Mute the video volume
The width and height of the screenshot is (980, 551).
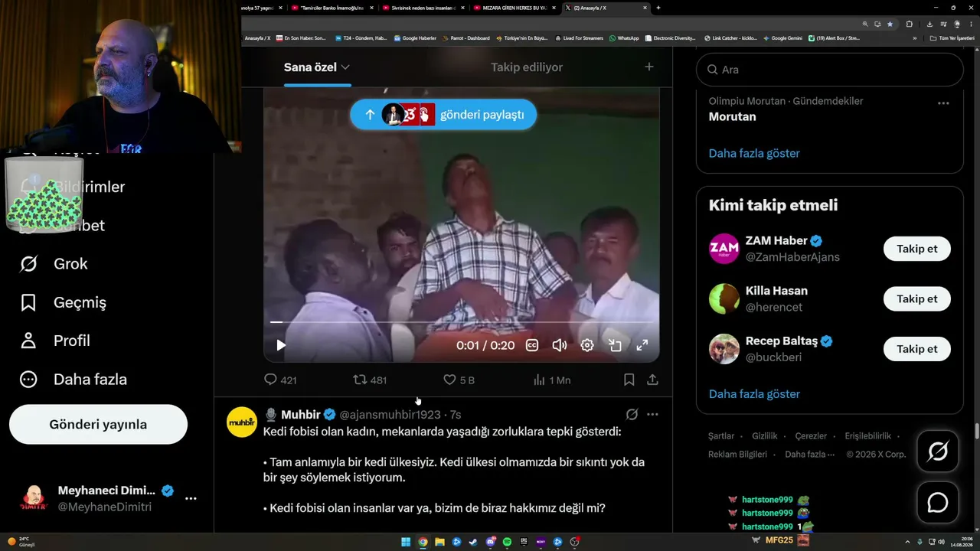click(x=560, y=345)
